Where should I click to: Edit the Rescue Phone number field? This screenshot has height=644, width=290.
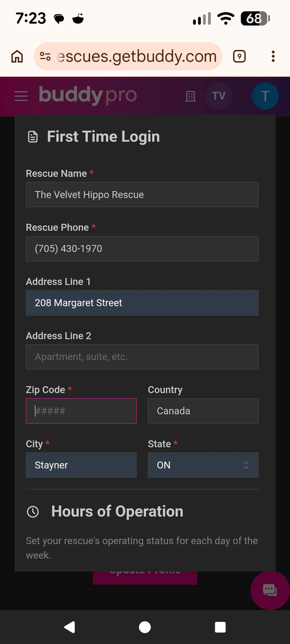coord(142,249)
